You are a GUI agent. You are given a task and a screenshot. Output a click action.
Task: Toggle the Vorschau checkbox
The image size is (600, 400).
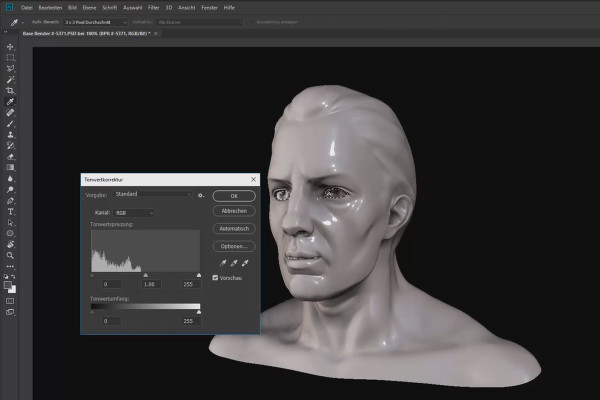216,277
